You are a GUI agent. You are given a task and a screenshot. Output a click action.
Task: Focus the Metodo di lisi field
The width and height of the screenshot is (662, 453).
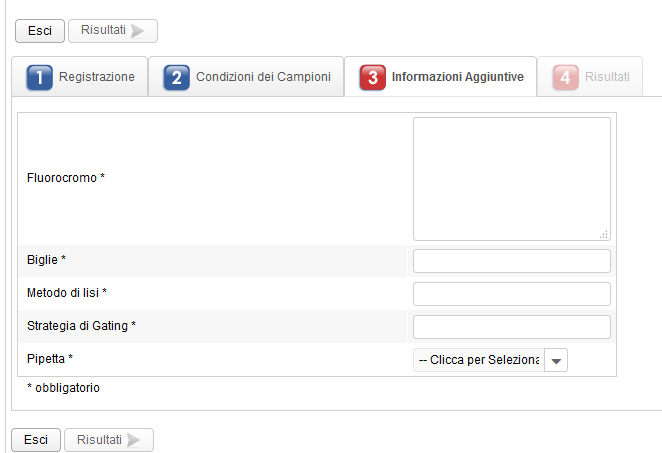click(x=511, y=294)
